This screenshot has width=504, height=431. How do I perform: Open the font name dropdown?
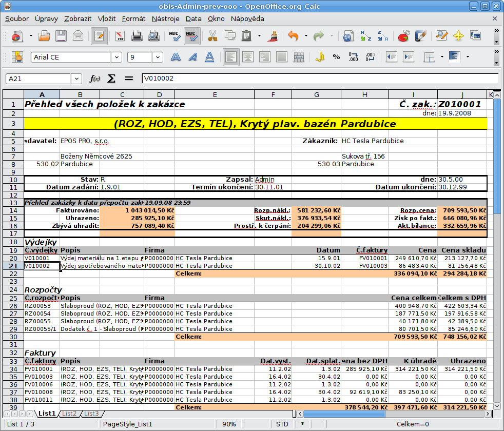pos(117,57)
